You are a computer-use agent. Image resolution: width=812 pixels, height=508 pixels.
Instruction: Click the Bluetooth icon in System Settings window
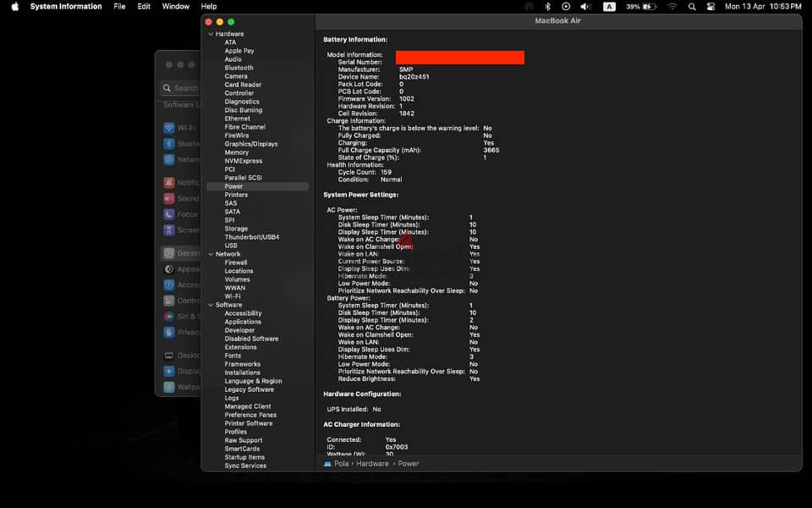click(x=169, y=144)
